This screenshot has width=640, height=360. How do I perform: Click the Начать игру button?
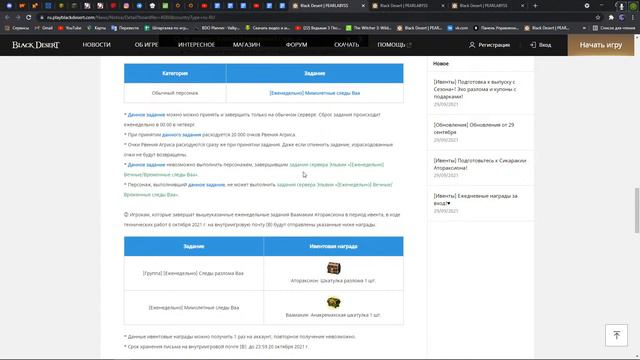coord(601,45)
